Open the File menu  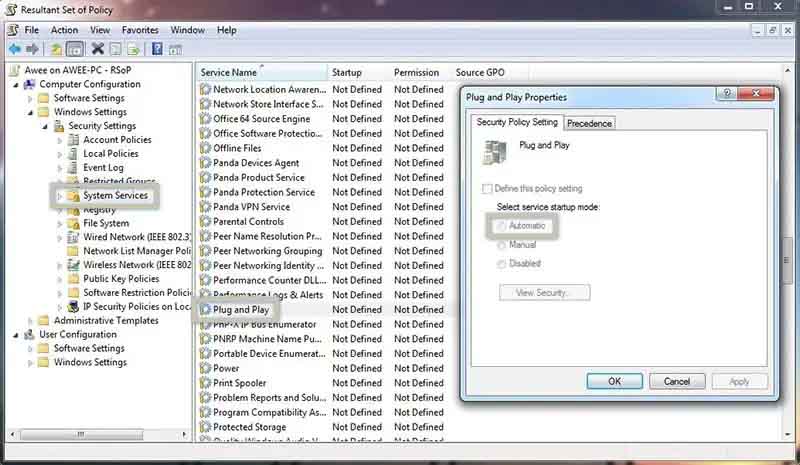click(x=32, y=30)
